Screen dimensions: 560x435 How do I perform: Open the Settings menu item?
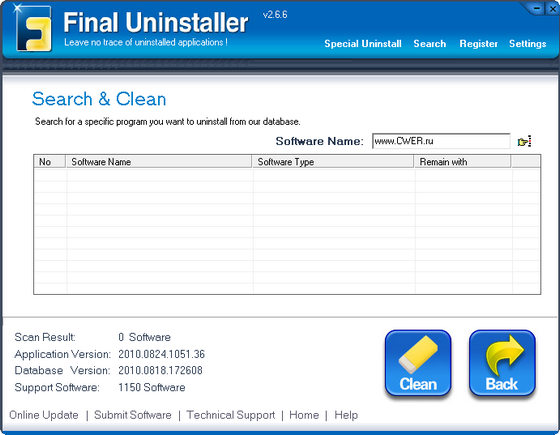(528, 44)
